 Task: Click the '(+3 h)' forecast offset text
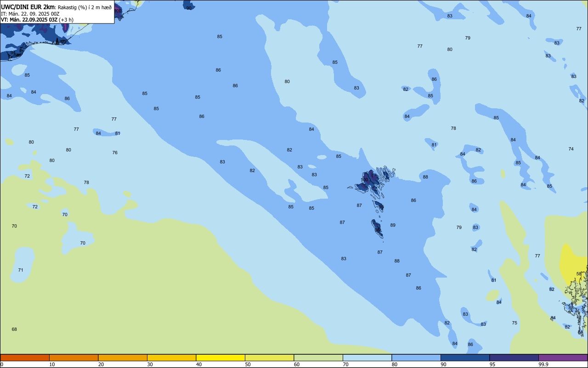click(66, 20)
